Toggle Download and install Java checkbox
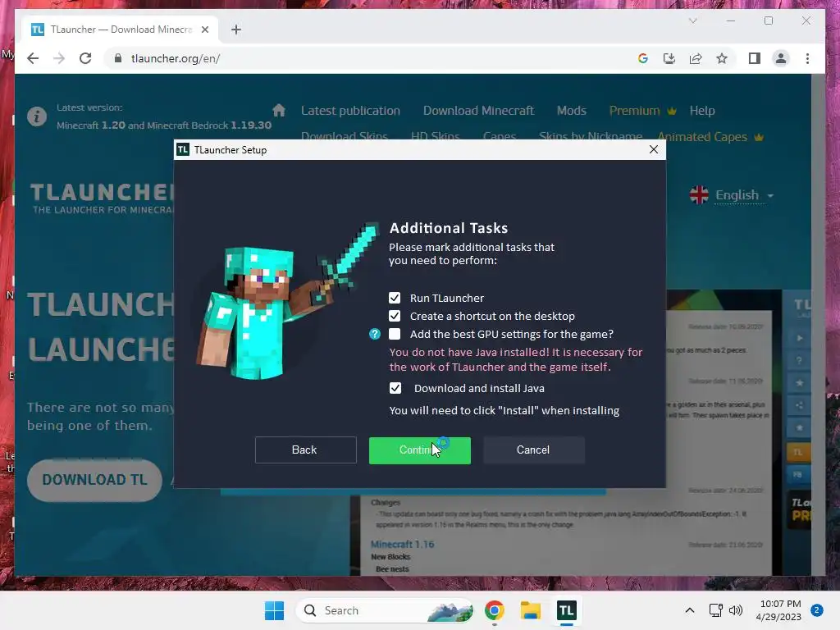840x630 pixels. point(395,388)
